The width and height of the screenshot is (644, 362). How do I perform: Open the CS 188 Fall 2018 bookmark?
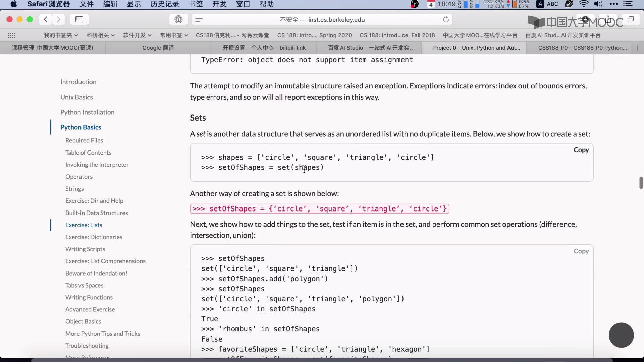[397, 35]
